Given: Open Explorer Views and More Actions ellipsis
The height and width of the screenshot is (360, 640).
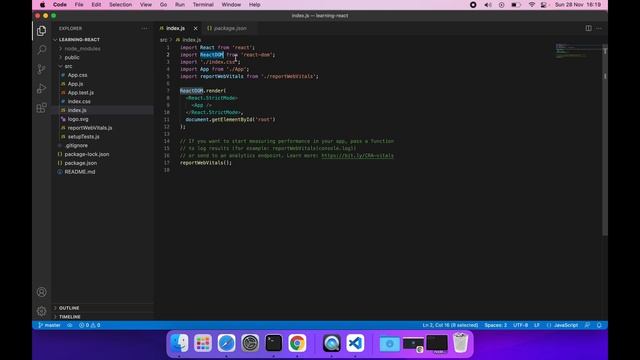Looking at the screenshot, I should (144, 28).
